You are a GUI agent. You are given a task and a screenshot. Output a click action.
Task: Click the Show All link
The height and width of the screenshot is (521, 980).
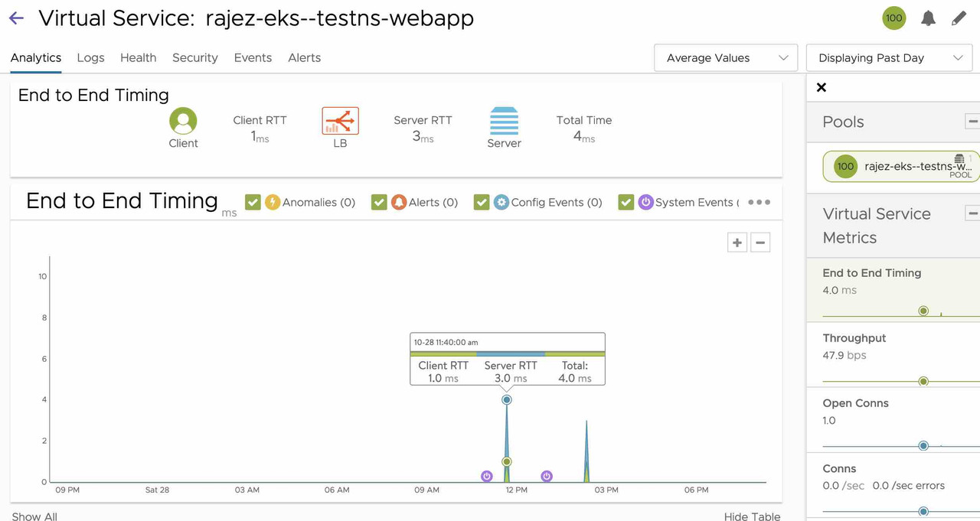34,516
